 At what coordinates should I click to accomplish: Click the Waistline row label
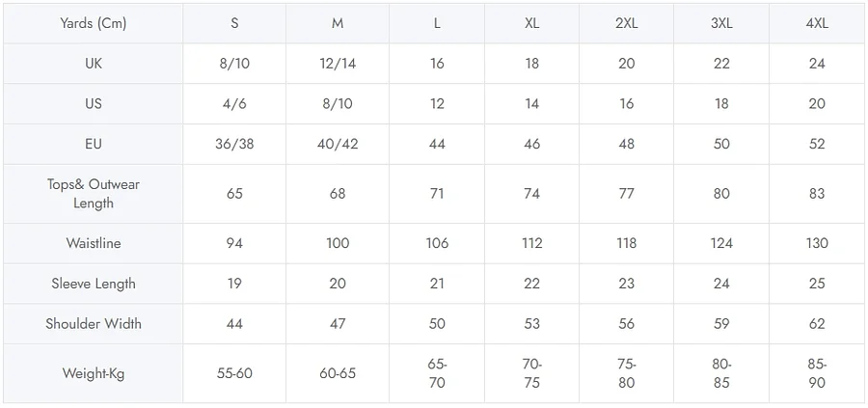click(93, 243)
